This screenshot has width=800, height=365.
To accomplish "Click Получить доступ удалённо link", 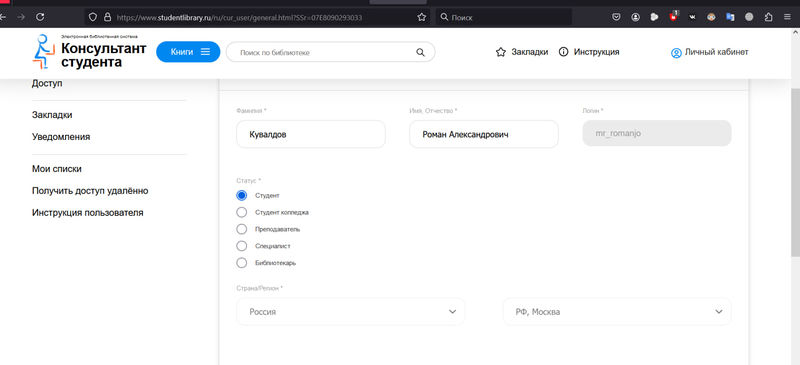I will pyautogui.click(x=90, y=191).
